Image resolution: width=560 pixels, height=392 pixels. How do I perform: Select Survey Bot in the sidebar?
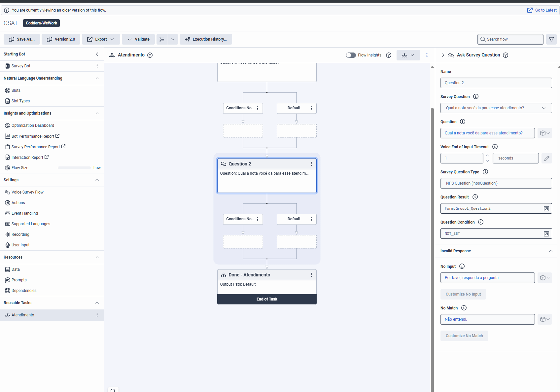pyautogui.click(x=21, y=66)
